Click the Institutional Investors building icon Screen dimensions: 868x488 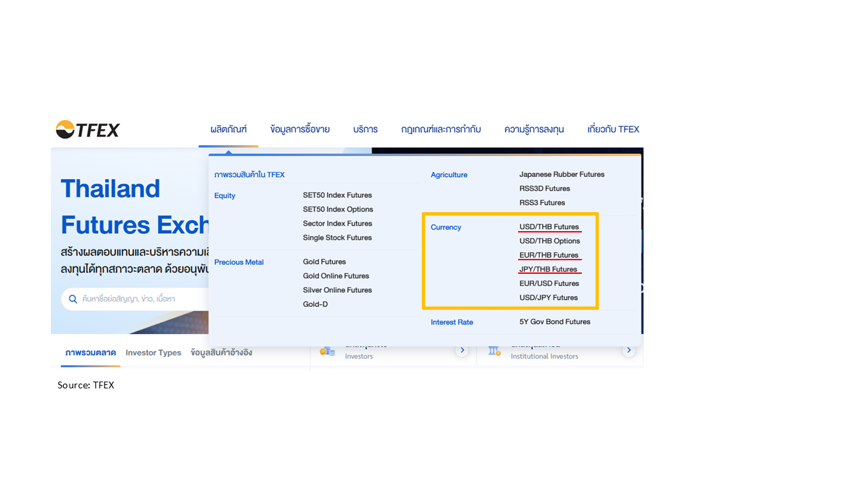tap(494, 351)
